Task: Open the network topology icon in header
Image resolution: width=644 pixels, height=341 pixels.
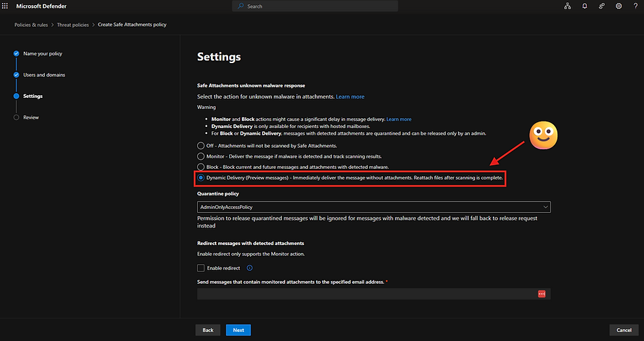Action: point(567,6)
